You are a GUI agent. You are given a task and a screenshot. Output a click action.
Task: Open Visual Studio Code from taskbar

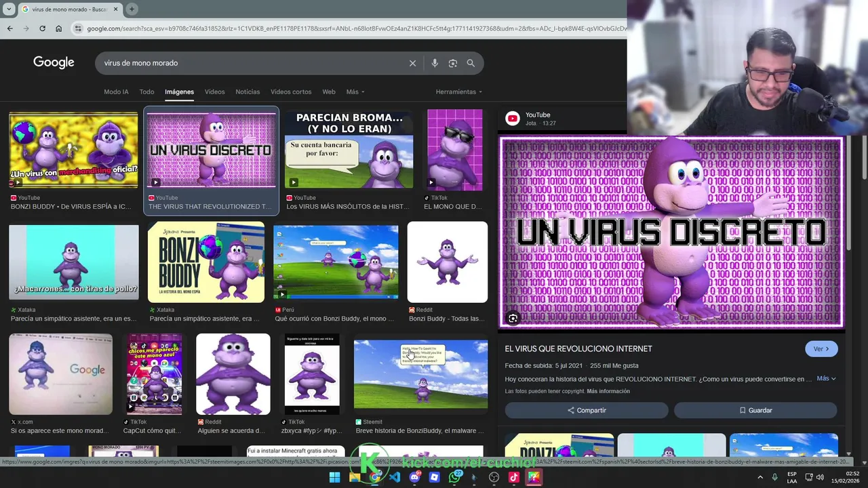coord(395,477)
